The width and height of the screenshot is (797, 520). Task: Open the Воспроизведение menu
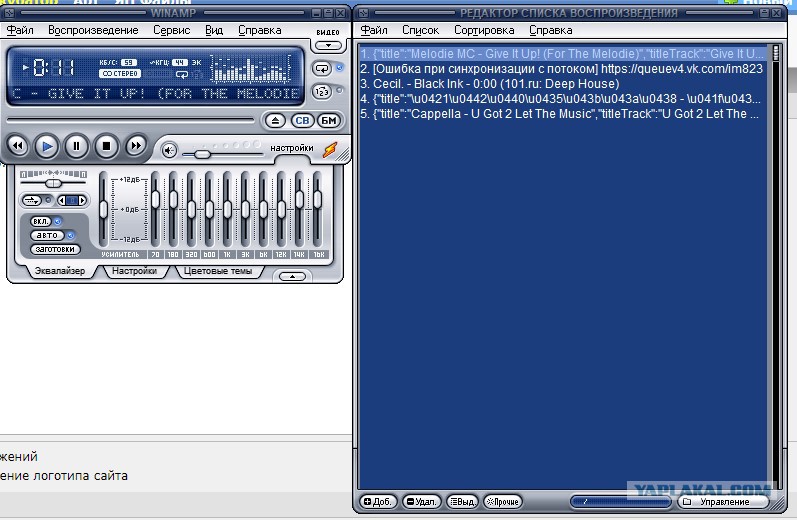click(93, 30)
